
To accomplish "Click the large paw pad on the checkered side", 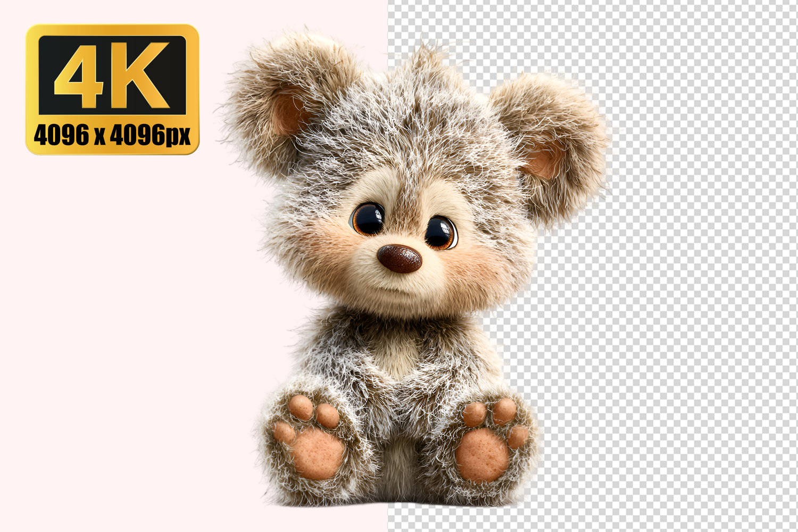I will (482, 455).
